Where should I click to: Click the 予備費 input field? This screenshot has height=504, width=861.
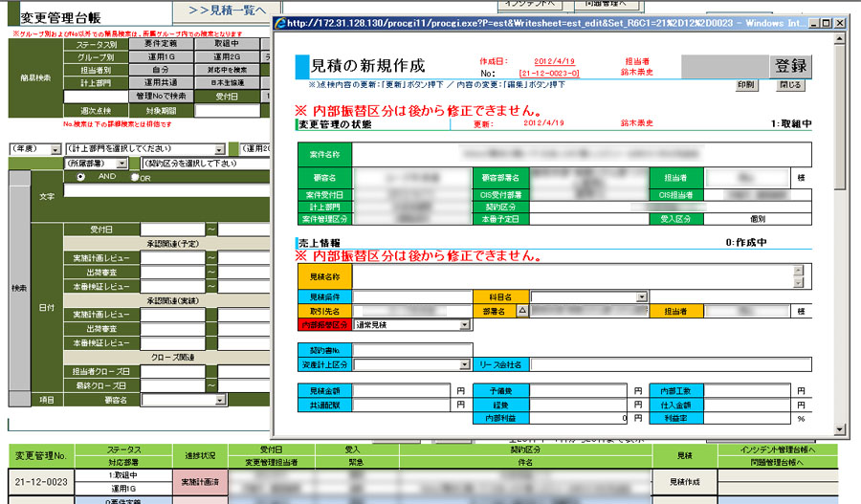(578, 391)
